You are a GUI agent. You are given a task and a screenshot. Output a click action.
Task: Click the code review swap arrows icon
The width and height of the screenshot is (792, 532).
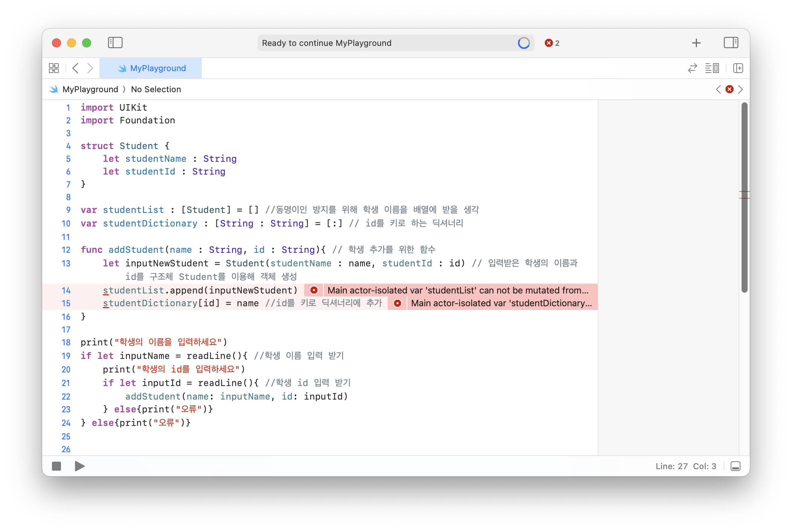tap(693, 68)
